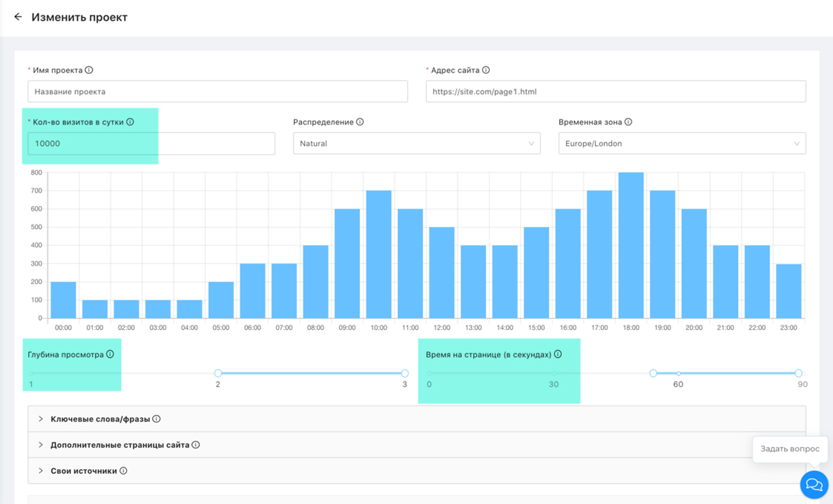Expand Дополнительные страницы сайта section
833x504 pixels.
(120, 445)
